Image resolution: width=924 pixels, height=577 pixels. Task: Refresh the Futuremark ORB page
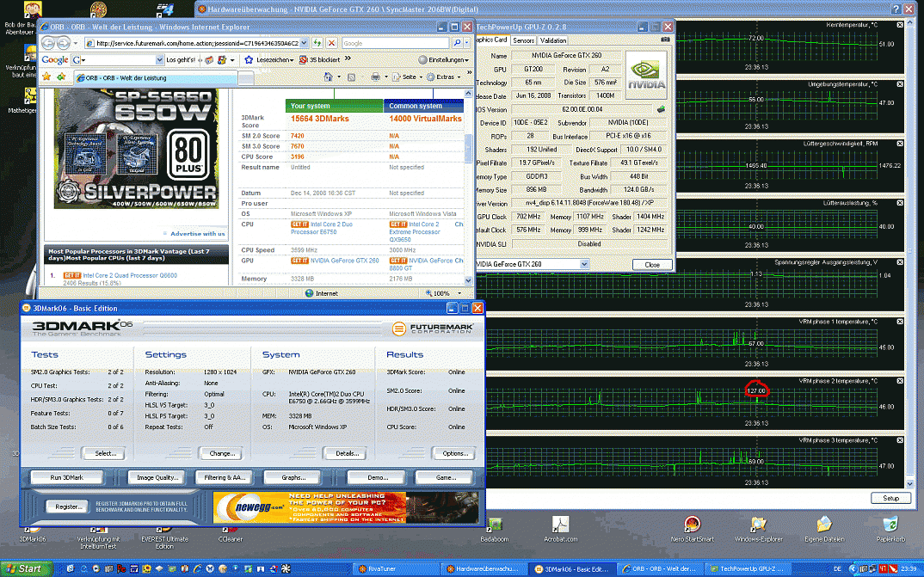coord(317,43)
